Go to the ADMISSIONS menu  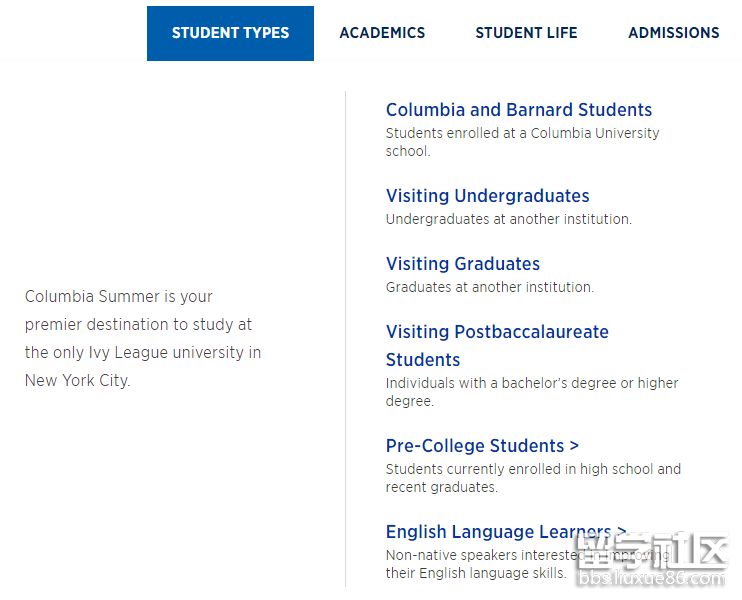[673, 33]
